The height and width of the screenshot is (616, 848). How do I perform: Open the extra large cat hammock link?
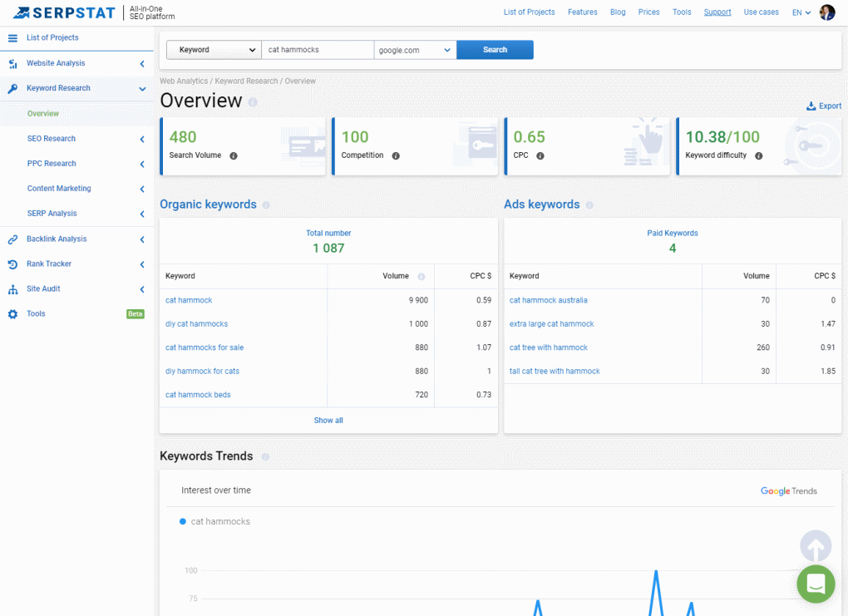pos(552,324)
